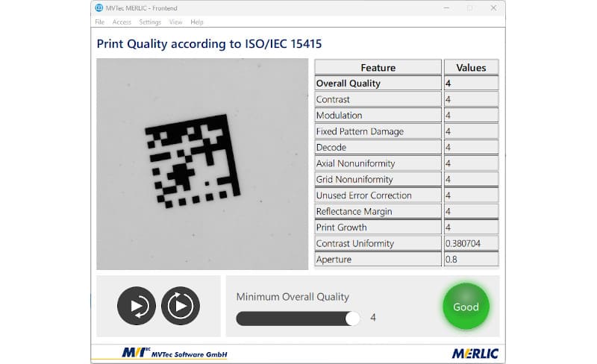This screenshot has width=597, height=364.
Task: Click the run continuously loop button
Action: pos(181,306)
